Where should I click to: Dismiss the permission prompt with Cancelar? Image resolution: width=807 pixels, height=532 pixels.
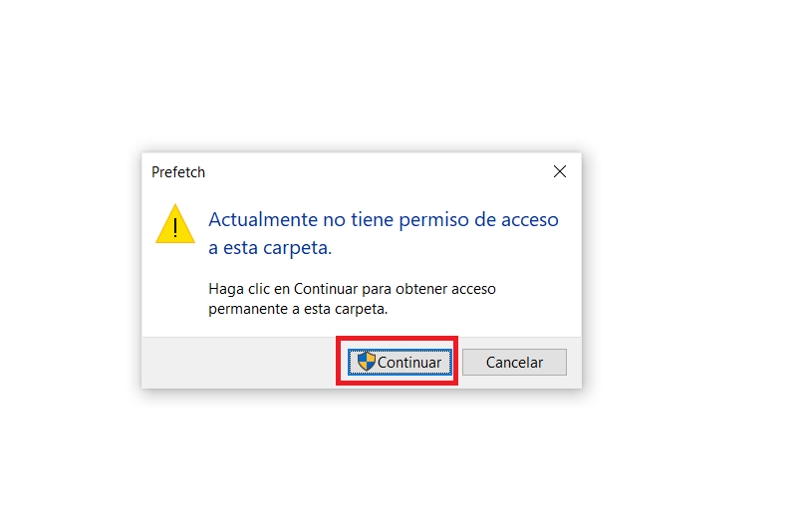click(514, 363)
